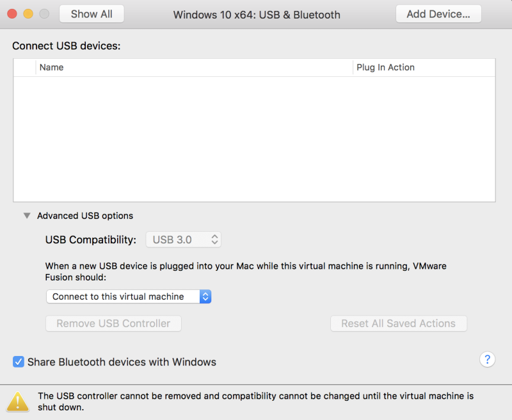Open the help question mark button
Viewport: 512px width, 420px height.
[487, 359]
